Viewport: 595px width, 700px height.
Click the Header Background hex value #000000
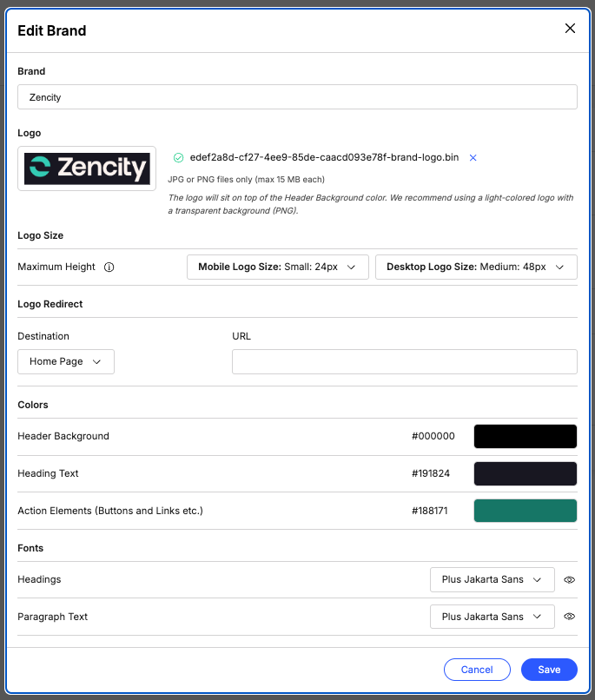(x=433, y=436)
